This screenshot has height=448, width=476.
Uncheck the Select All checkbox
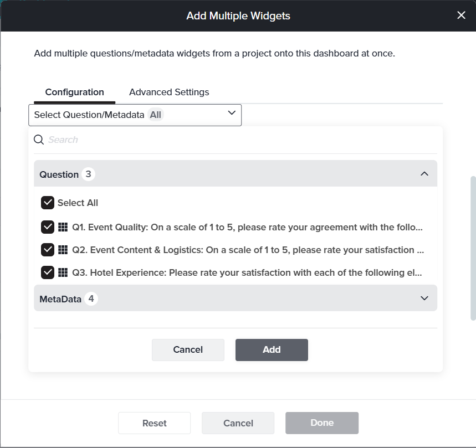47,203
